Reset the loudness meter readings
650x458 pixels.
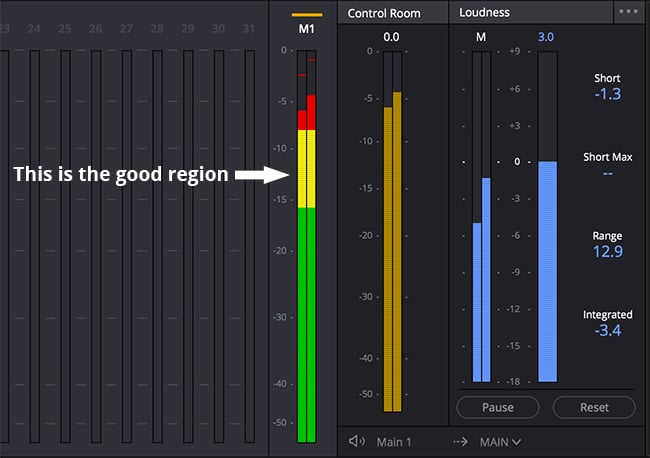coord(594,407)
